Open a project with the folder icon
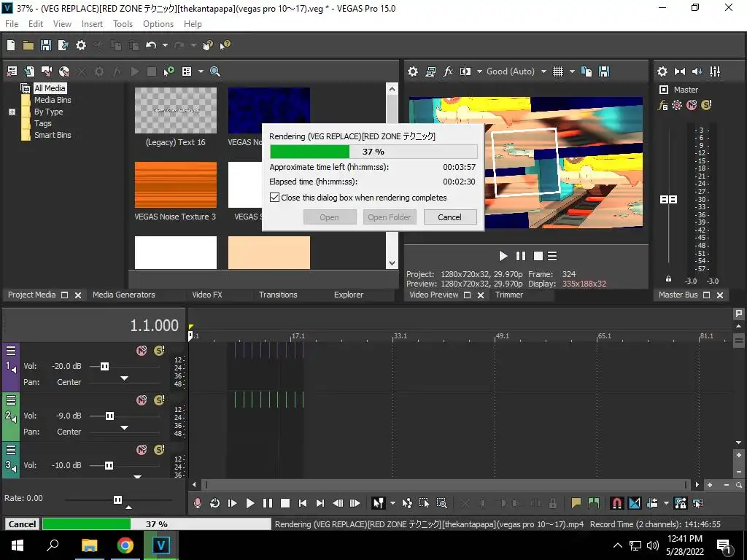This screenshot has height=560, width=747. point(28,45)
